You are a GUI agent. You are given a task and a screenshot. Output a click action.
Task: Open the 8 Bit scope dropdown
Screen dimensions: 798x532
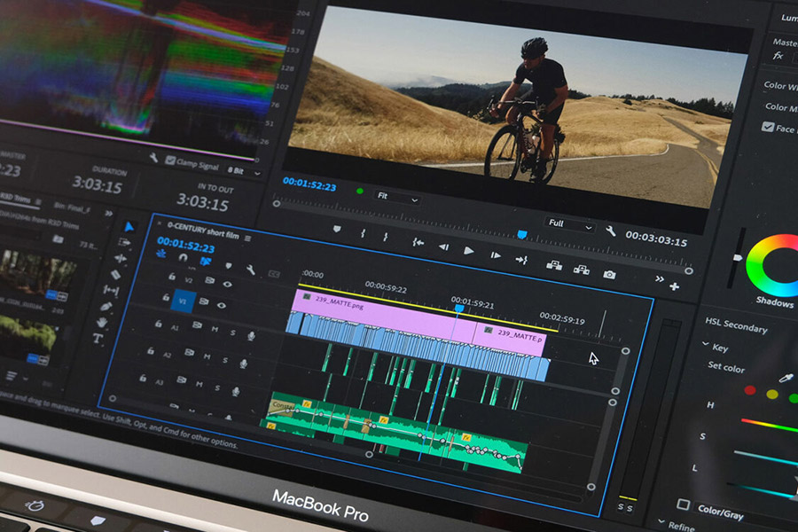click(x=244, y=171)
